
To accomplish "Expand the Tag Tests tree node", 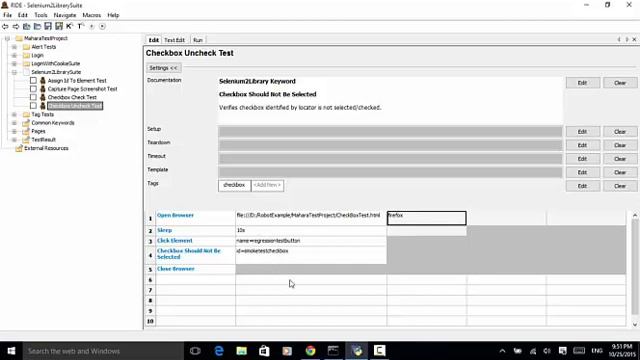I will (14, 114).
